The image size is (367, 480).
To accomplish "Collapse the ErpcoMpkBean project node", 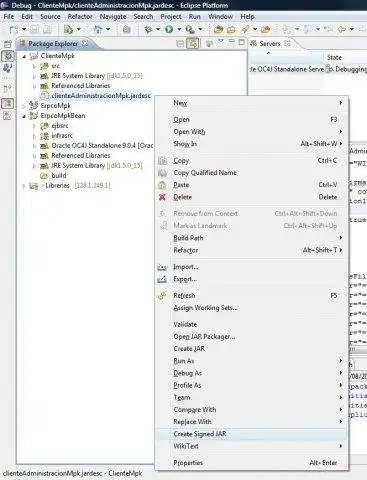I will click(24, 116).
